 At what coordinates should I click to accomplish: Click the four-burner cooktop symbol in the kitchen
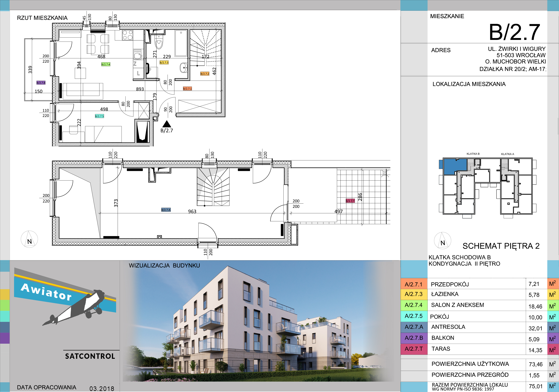[x=128, y=35]
